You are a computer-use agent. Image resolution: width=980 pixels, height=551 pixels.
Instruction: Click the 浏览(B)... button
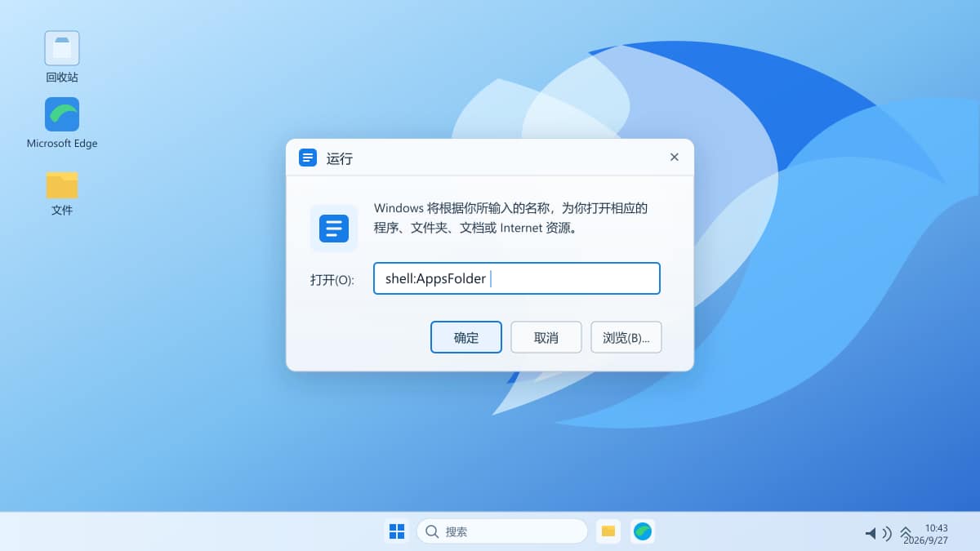[626, 337]
